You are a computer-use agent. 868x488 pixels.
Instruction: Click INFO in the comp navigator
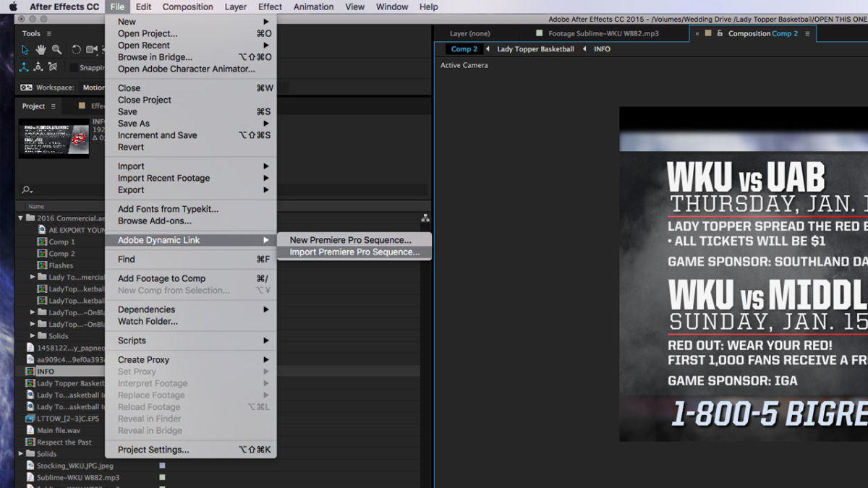602,49
